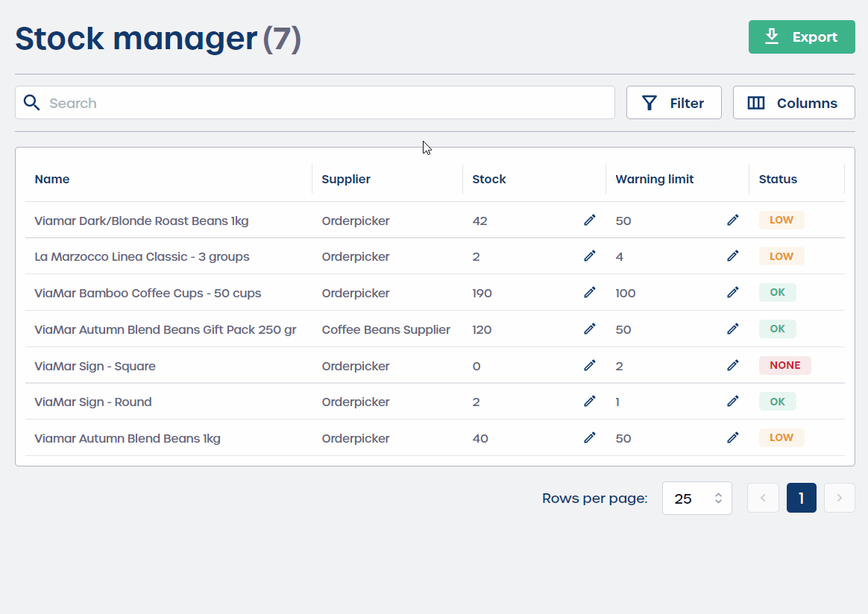This screenshot has width=868, height=614.
Task: Select Viamar Autumn Blend Beans 1kg name
Action: click(128, 439)
